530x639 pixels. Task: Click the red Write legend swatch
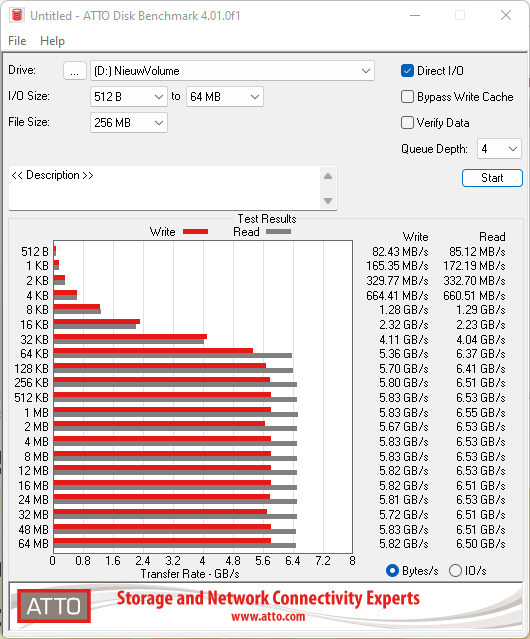click(x=196, y=231)
